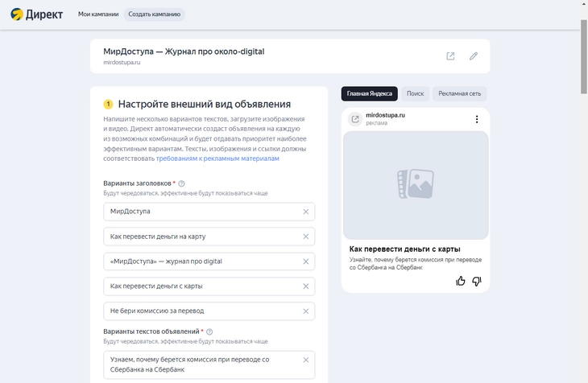The image size is (588, 383).
Task: Switch preview to Рекламная сеть tab
Action: pos(459,93)
